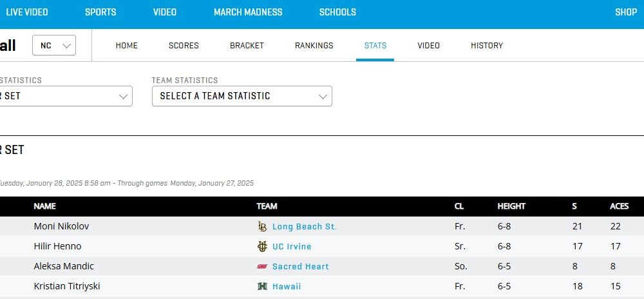Open the Rankings tab
The height and width of the screenshot is (299, 644).
(314, 46)
